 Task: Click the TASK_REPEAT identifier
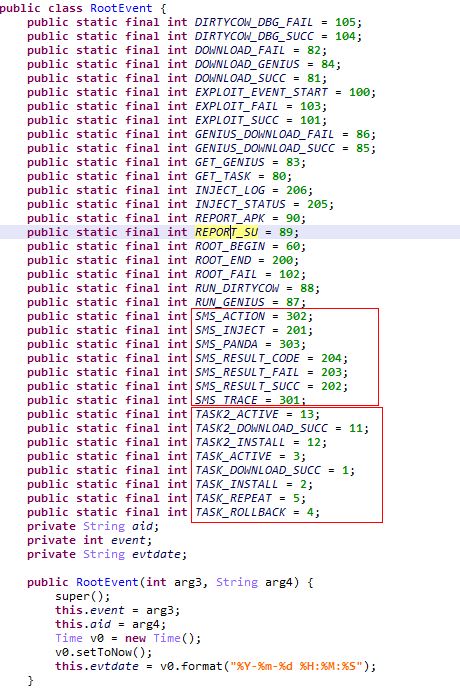pos(233,499)
